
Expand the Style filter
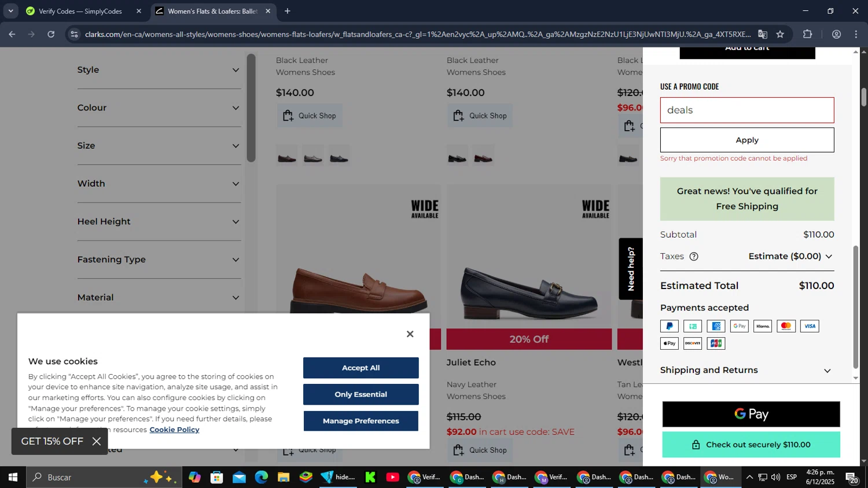(x=159, y=70)
